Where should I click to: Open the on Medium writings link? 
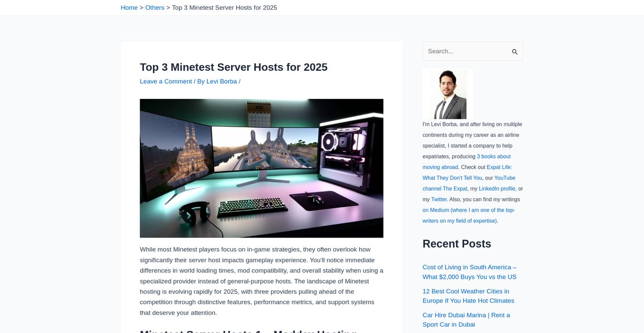click(x=469, y=215)
